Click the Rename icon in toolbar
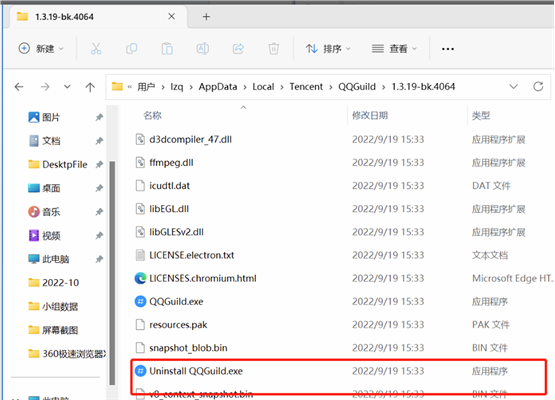The image size is (555, 400). 202,48
